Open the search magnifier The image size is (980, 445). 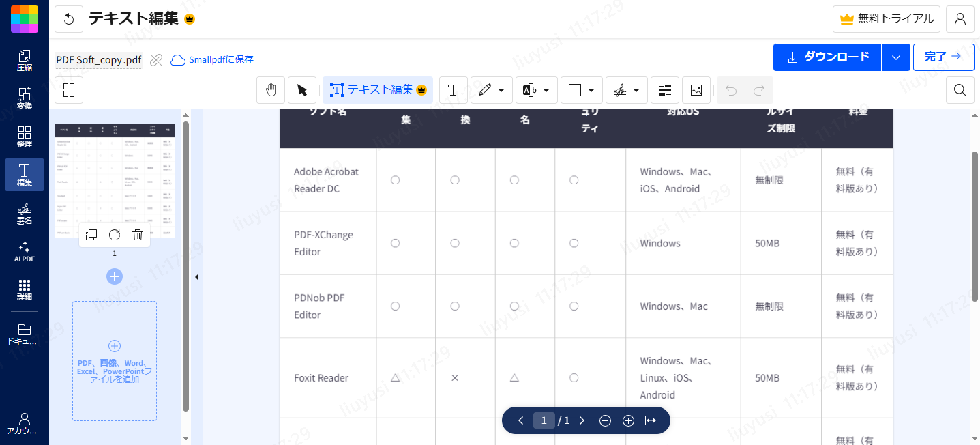pos(960,90)
